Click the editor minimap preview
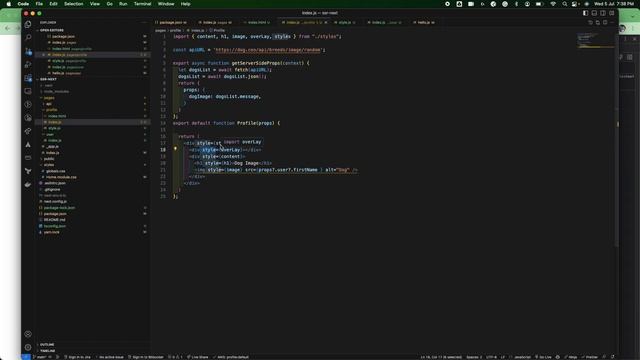Image resolution: width=640 pixels, height=360 pixels. 595,40
